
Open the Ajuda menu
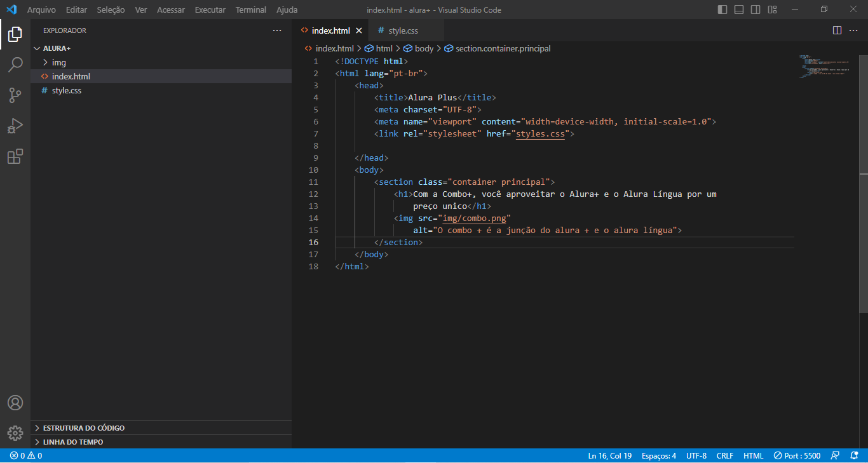[287, 10]
